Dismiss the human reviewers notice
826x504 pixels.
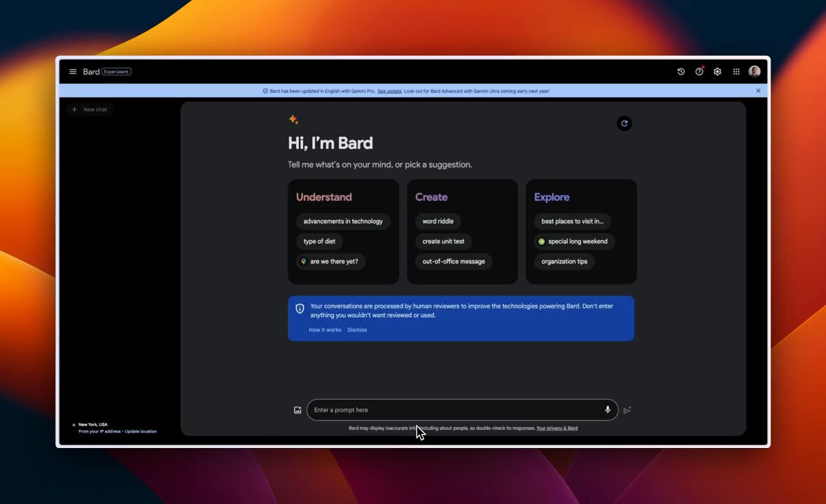pos(357,330)
